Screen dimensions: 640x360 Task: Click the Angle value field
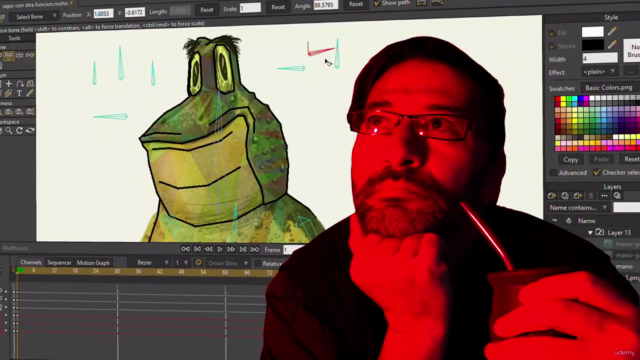click(325, 5)
